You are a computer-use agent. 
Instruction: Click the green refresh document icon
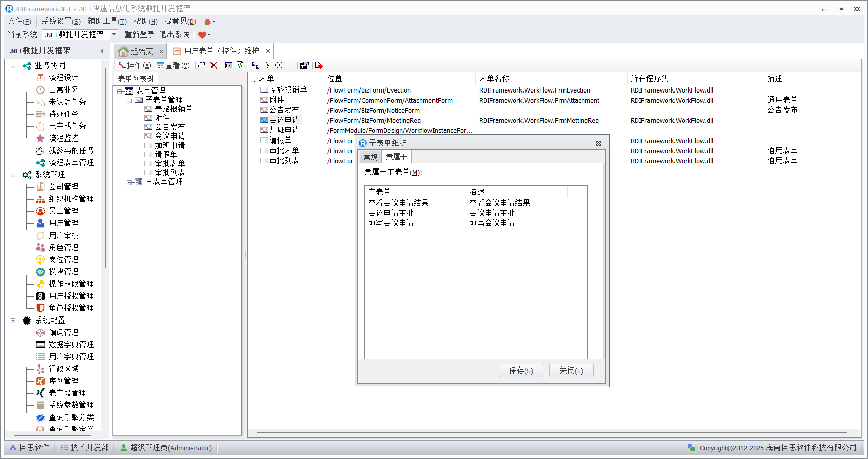coord(240,65)
